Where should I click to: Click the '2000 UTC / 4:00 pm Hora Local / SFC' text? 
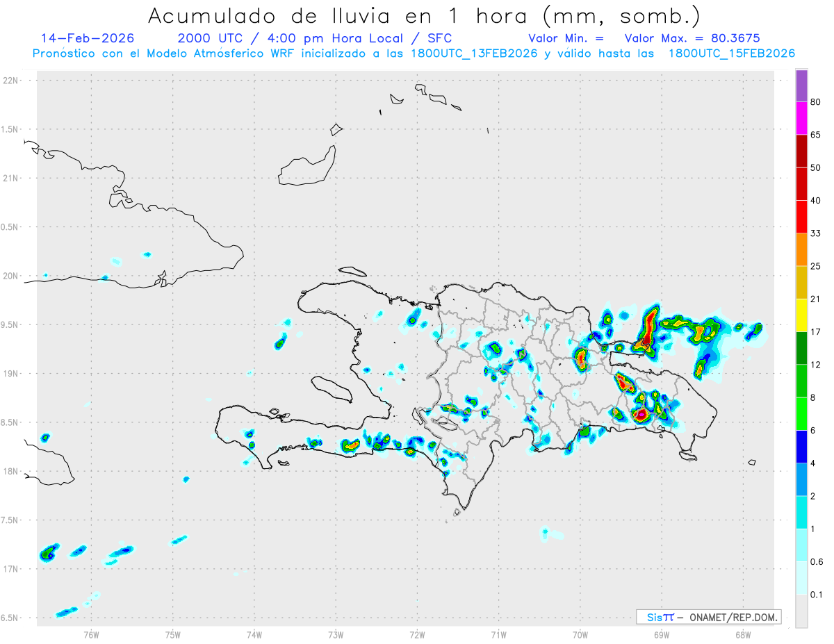315,38
